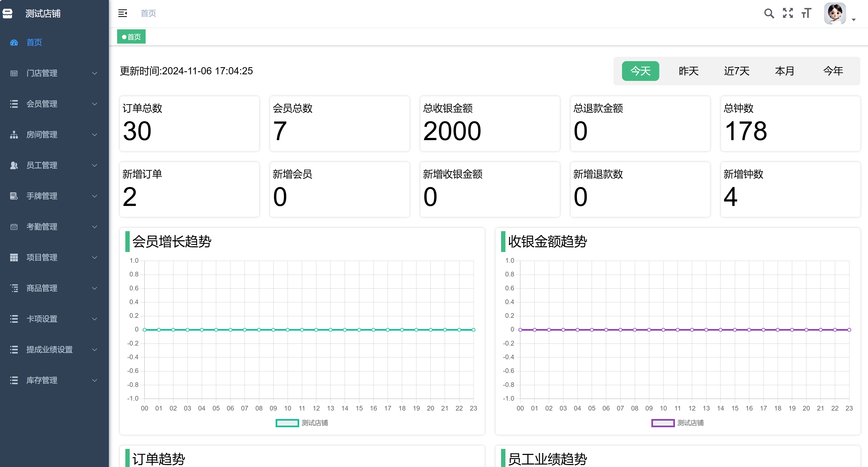Open 门店管理 sidebar menu
868x467 pixels.
click(x=54, y=73)
